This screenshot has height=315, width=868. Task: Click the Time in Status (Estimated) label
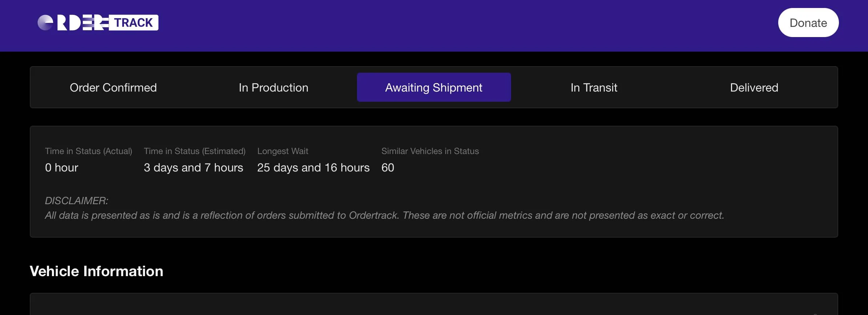pos(194,151)
